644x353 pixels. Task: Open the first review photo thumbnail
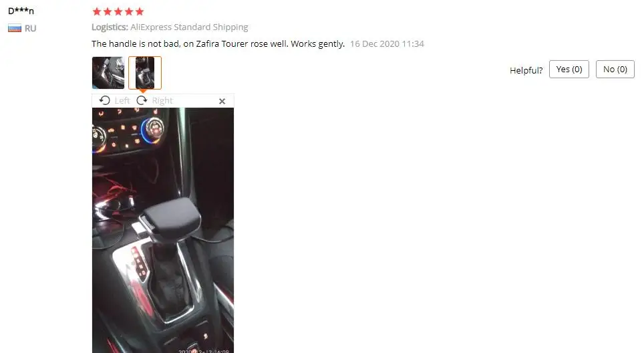(x=108, y=73)
